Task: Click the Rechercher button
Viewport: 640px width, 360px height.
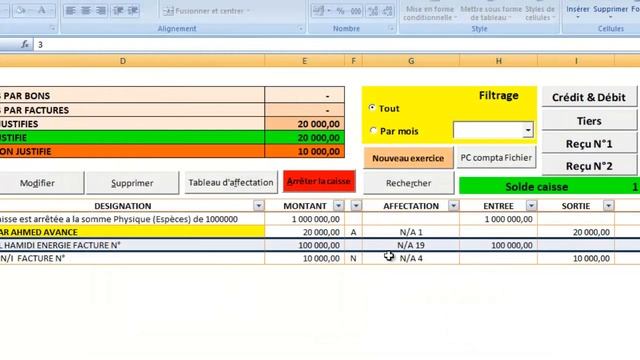Action: click(x=408, y=183)
